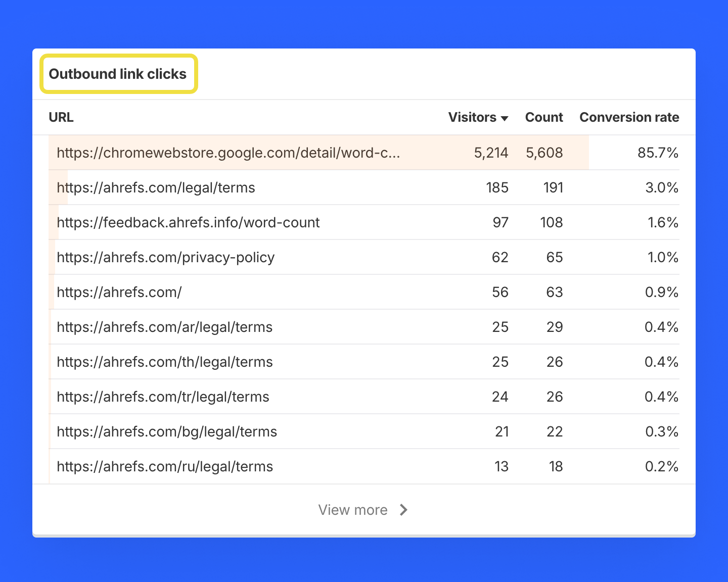The height and width of the screenshot is (582, 728).
Task: Select the ahrefs.com/ru/legal/terms URL
Action: (x=165, y=466)
